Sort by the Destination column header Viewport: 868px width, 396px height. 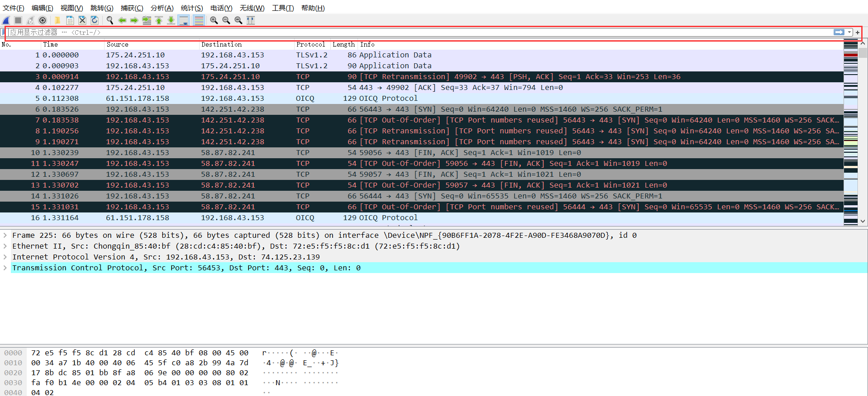pos(247,44)
